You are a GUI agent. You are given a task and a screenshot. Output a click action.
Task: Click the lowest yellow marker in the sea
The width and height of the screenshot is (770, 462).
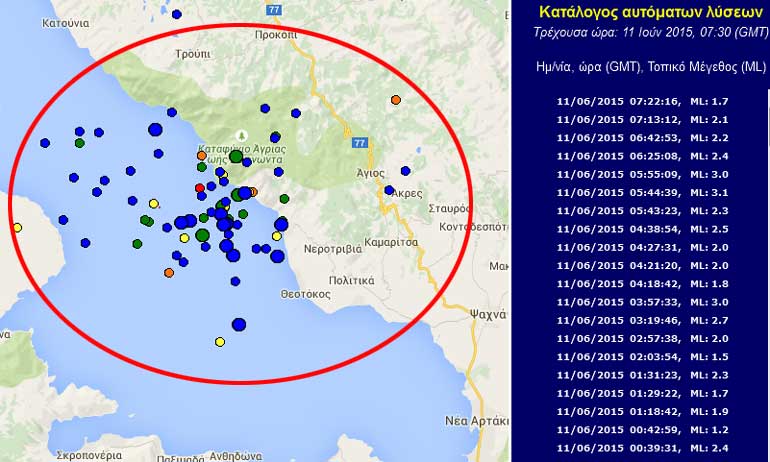coord(220,342)
